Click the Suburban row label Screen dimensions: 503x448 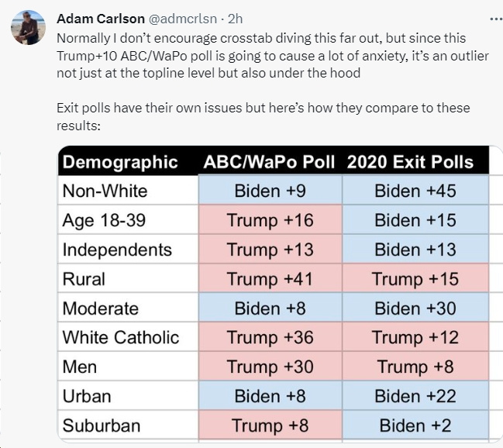click(102, 426)
